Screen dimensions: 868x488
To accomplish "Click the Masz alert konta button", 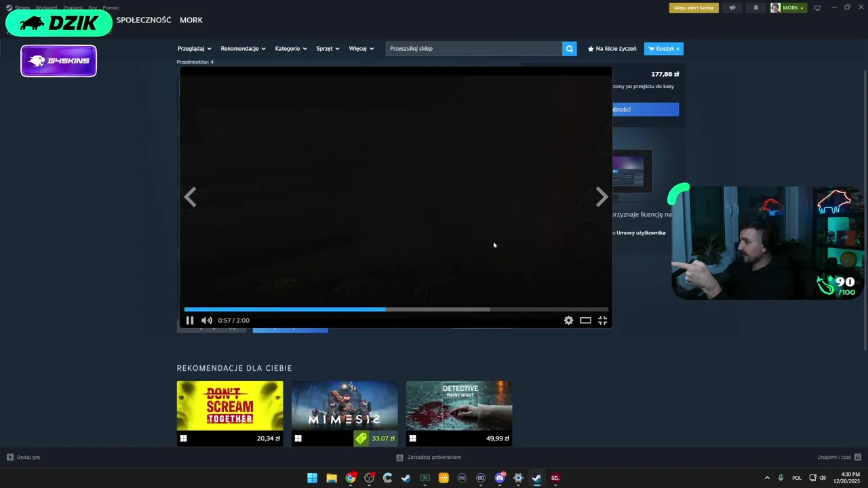I will [694, 8].
